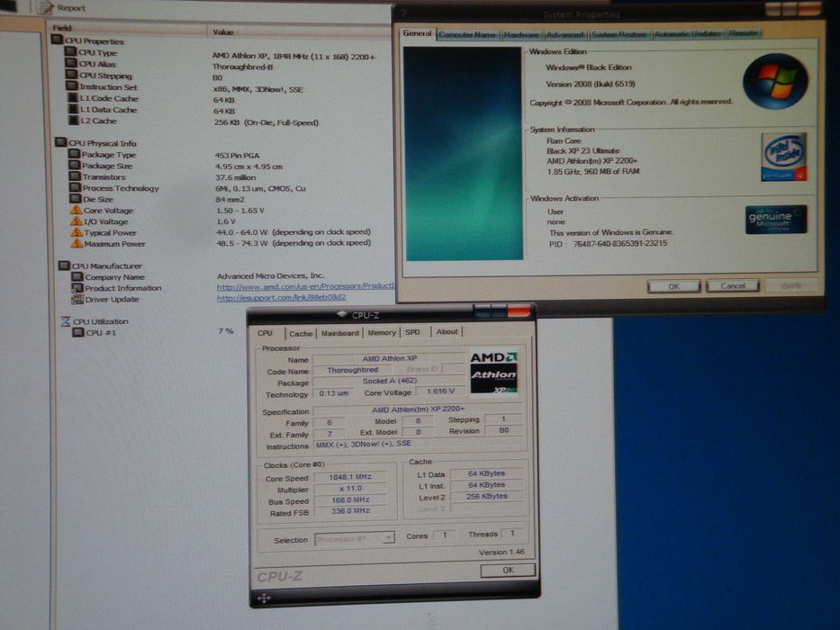Click the CPU #1 row icon
840x630 pixels.
pyautogui.click(x=78, y=332)
